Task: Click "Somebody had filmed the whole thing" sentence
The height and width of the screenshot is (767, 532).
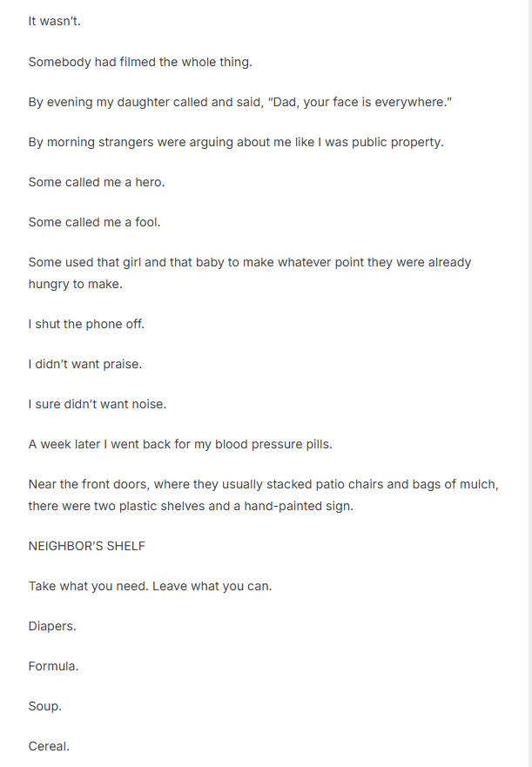Action: point(139,62)
